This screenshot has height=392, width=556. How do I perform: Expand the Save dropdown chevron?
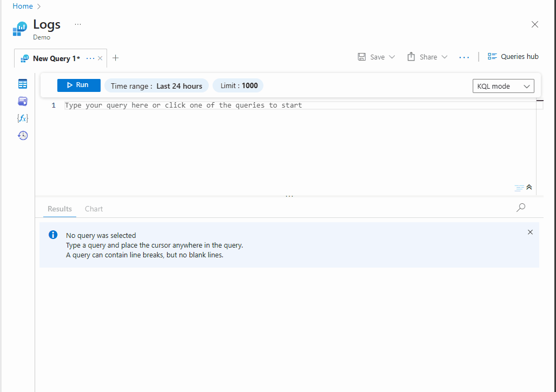(392, 57)
